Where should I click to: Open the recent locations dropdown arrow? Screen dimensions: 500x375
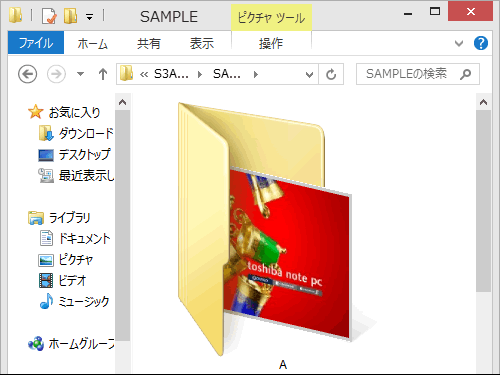(80, 74)
